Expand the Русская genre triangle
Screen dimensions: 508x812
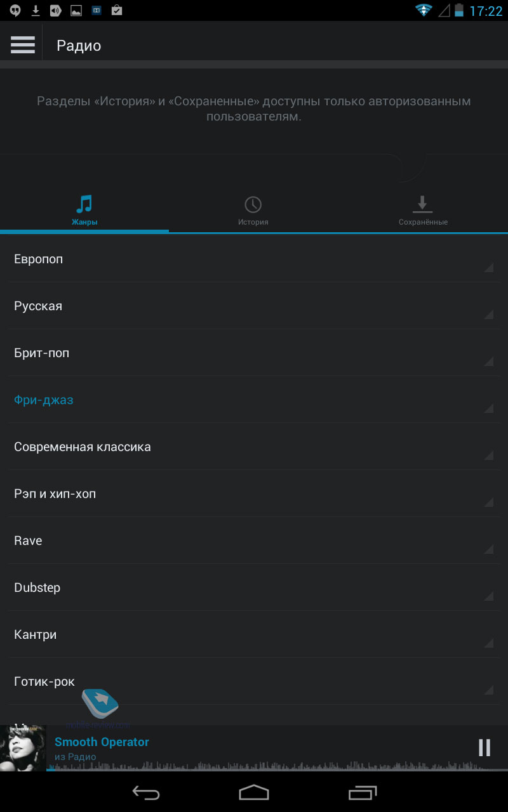[489, 315]
